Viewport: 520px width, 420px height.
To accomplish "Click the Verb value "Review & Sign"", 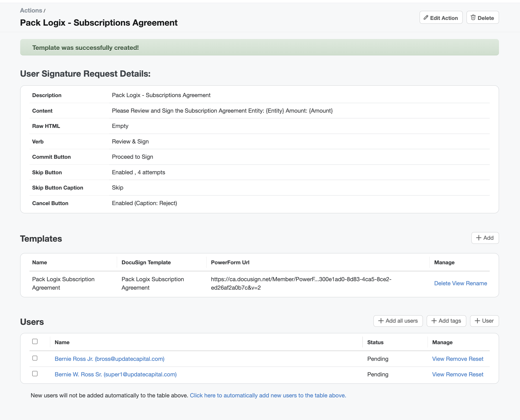I will pyautogui.click(x=130, y=142).
